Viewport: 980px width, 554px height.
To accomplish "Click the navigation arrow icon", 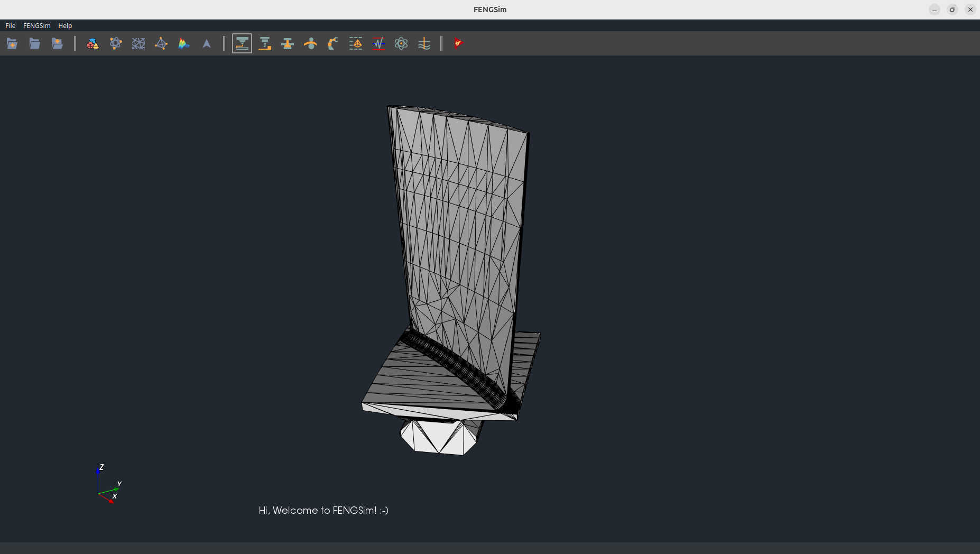I will pos(207,43).
